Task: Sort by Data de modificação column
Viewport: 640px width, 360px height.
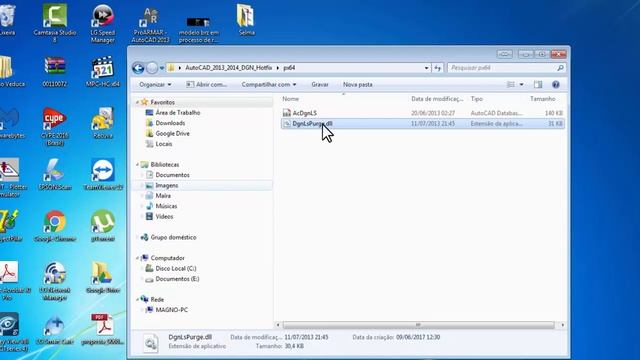Action: (x=437, y=99)
